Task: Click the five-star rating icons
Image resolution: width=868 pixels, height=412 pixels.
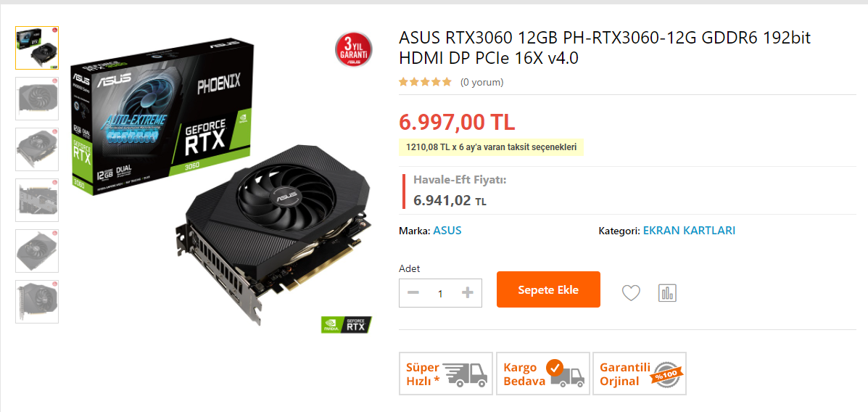Action: 425,82
